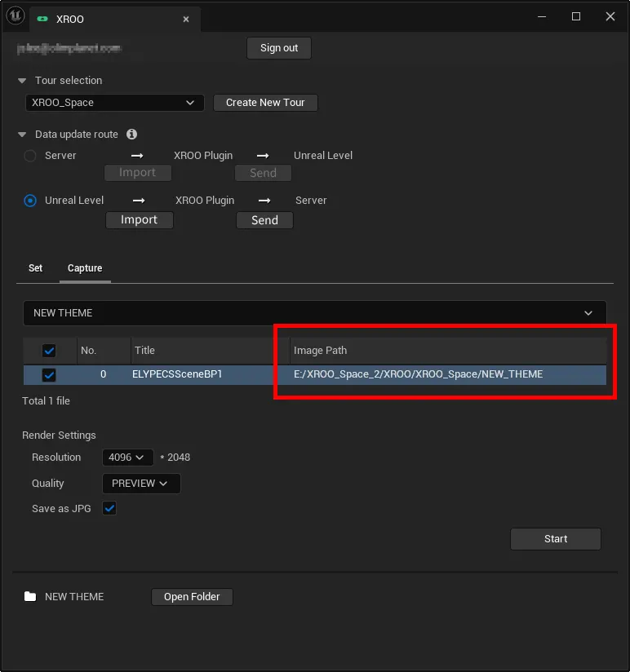The width and height of the screenshot is (630, 672).
Task: Click the active Send button
Action: click(x=264, y=220)
